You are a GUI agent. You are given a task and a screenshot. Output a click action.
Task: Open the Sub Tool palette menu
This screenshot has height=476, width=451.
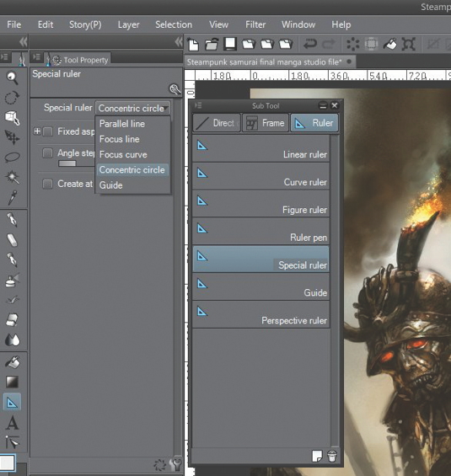pyautogui.click(x=198, y=105)
